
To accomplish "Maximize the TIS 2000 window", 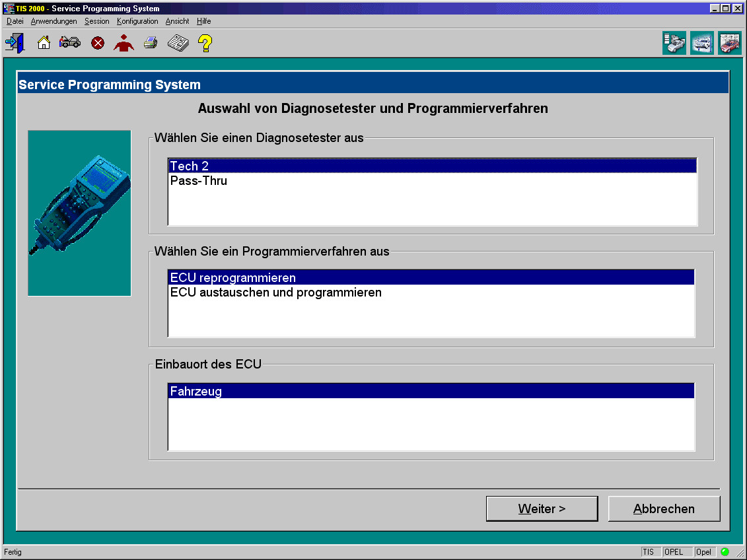I will (725, 8).
